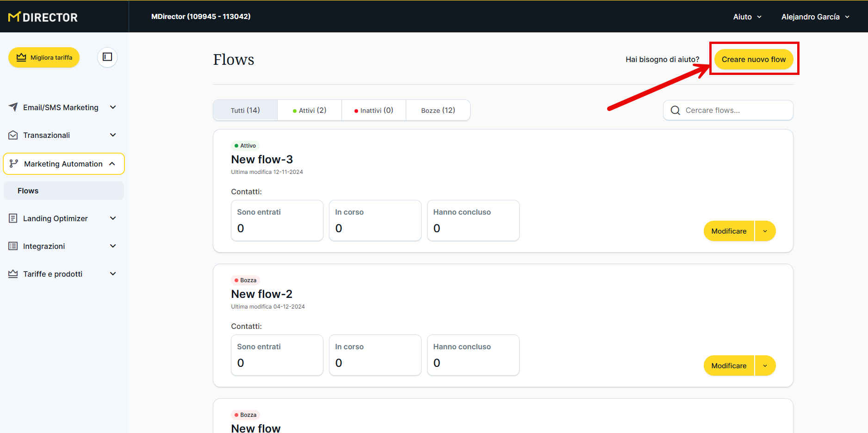Open the dropdown arrow beside New flow-3 Modificare

point(765,231)
